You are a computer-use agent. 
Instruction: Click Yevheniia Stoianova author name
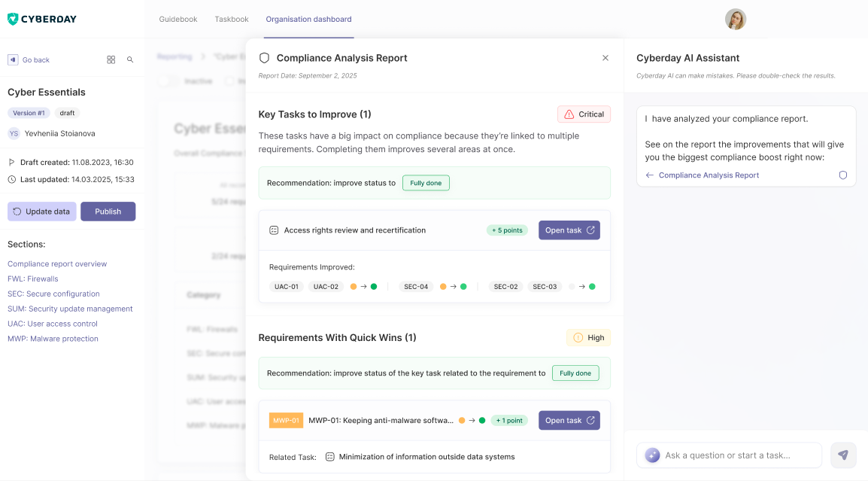click(59, 133)
